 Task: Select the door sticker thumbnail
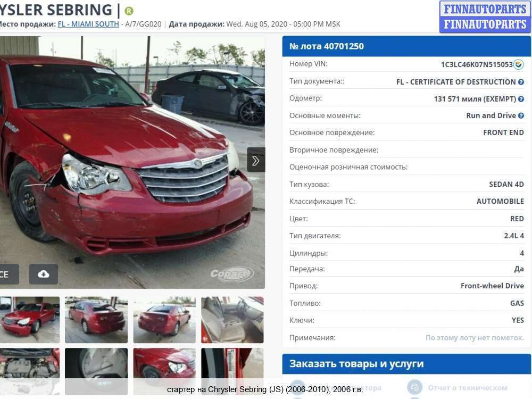click(232, 371)
